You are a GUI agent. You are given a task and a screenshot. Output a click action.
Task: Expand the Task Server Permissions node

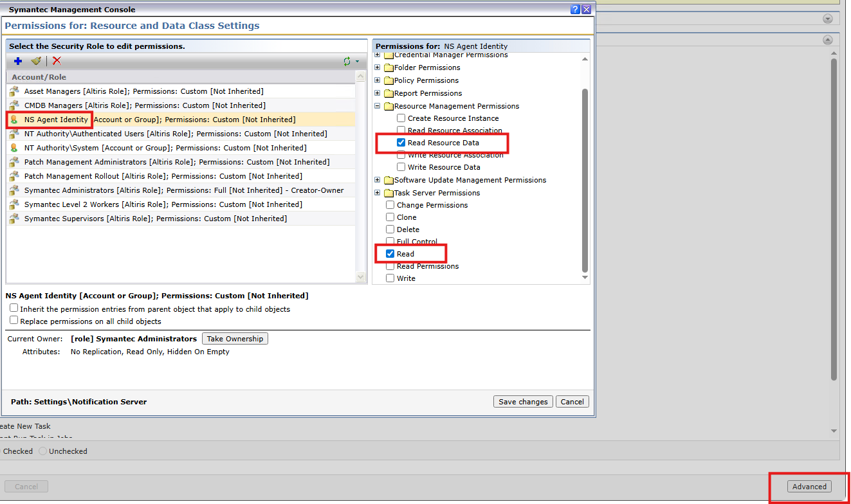click(x=378, y=193)
